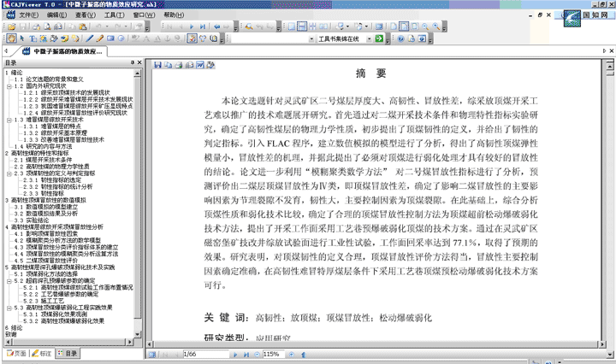Select the hand tool in the toolbar
This screenshot has height=364, width=616.
10,39
